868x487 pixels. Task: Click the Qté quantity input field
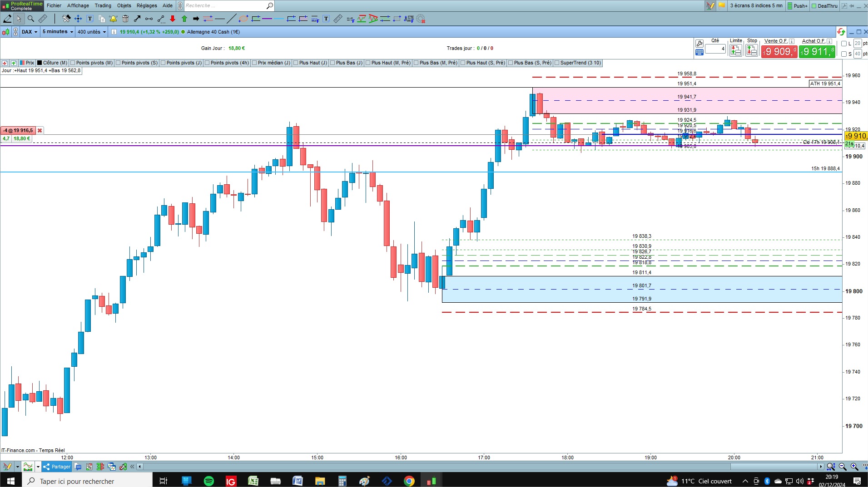pyautogui.click(x=715, y=49)
